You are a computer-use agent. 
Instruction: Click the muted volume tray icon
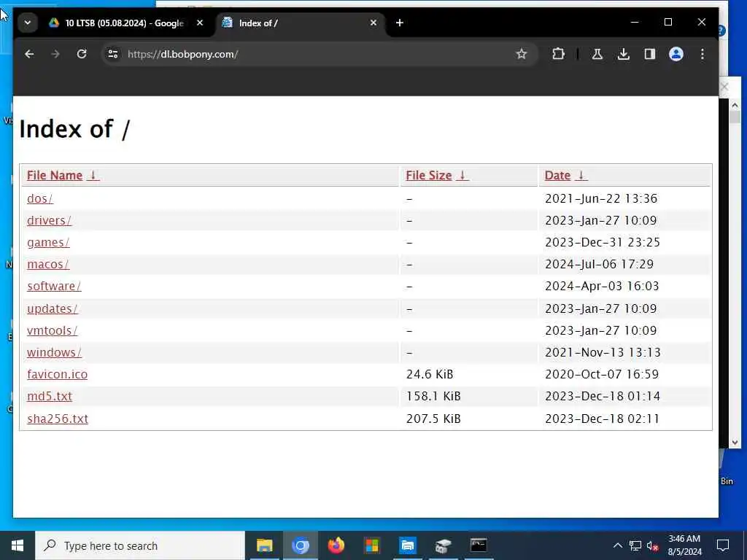point(653,545)
